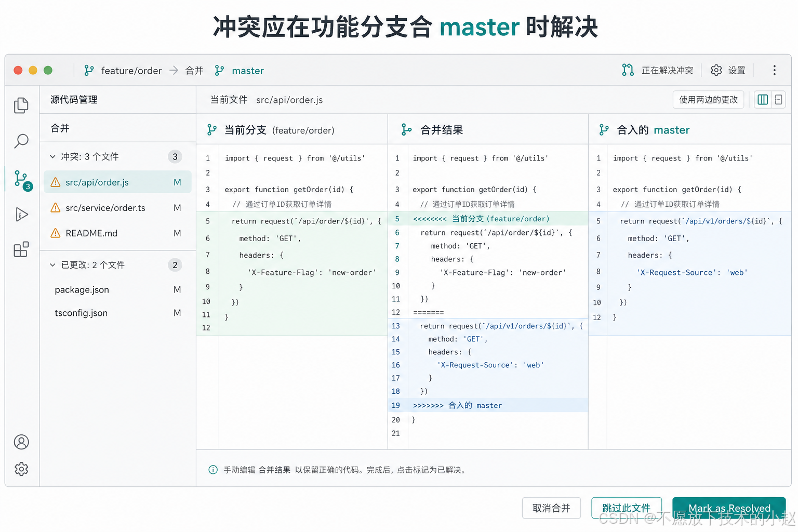Open changed file tsconfig.json

point(117,313)
